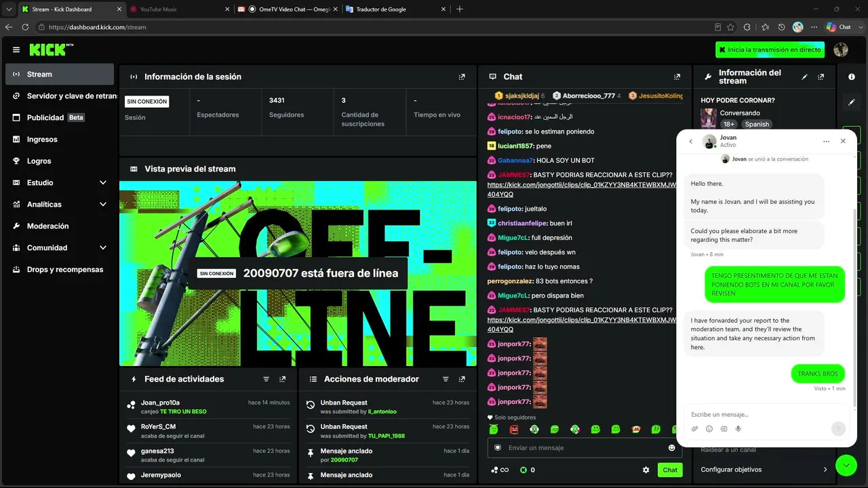Open the emoji picker in the stream chat input
Image resolution: width=868 pixels, height=488 pixels.
click(672, 448)
